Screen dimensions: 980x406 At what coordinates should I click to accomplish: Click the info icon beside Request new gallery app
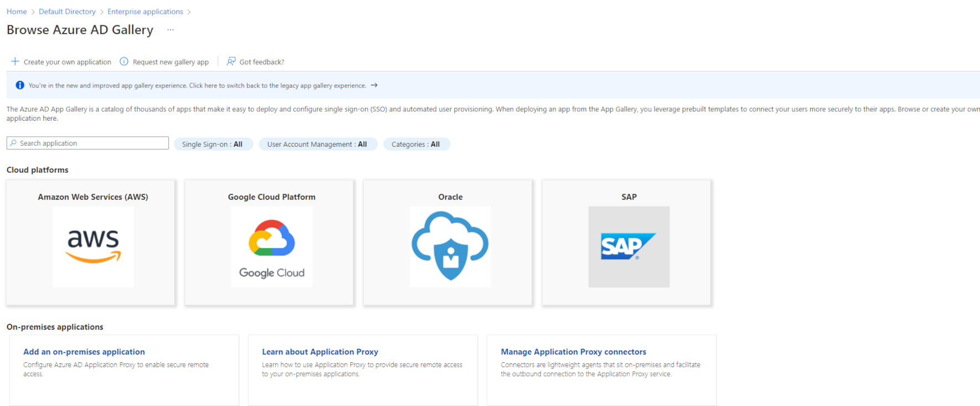124,61
